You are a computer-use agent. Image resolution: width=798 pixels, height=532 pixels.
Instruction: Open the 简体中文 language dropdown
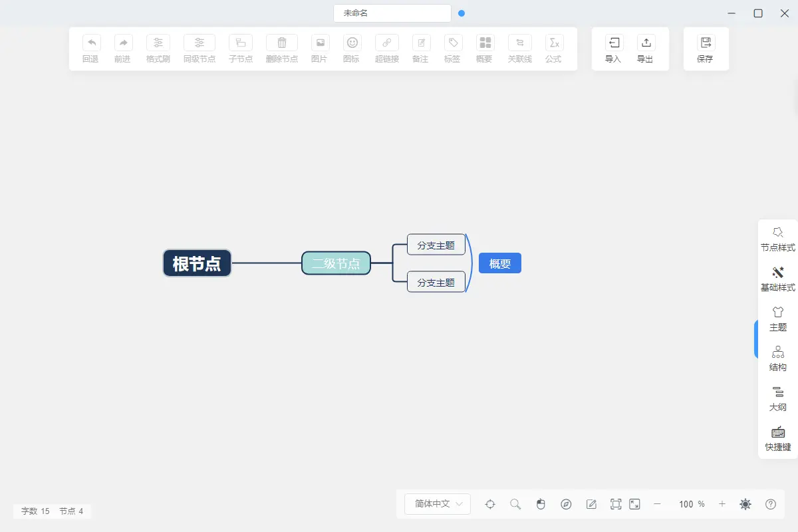point(438,504)
